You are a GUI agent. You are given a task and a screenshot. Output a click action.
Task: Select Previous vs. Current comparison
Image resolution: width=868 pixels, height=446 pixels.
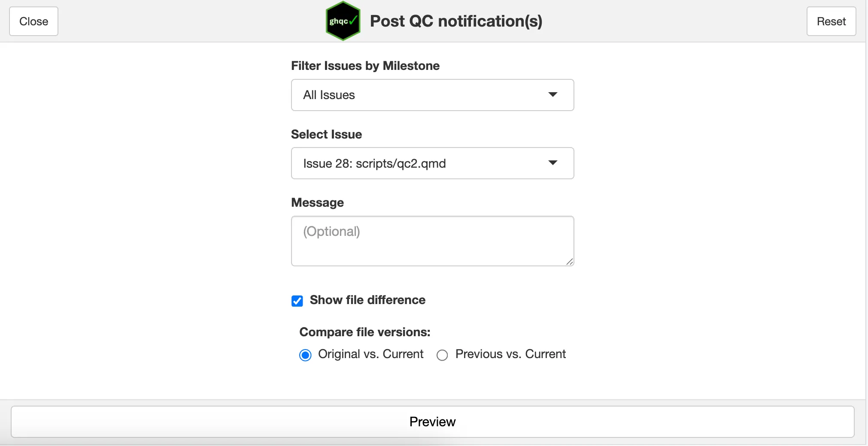(x=442, y=355)
